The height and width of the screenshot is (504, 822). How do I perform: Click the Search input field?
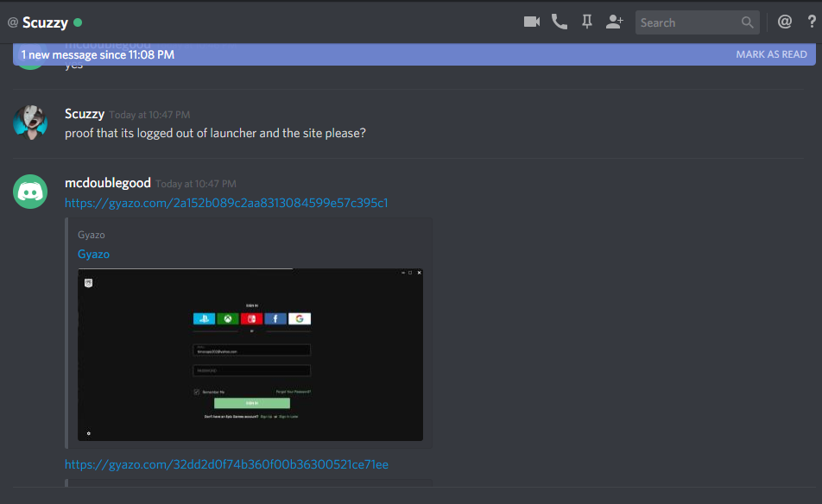(698, 22)
